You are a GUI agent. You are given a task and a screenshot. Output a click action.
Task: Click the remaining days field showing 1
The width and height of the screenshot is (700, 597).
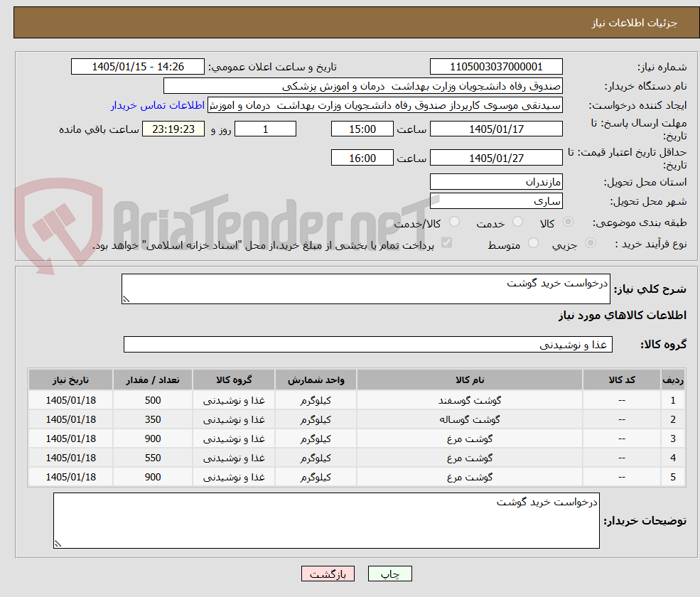tap(265, 129)
